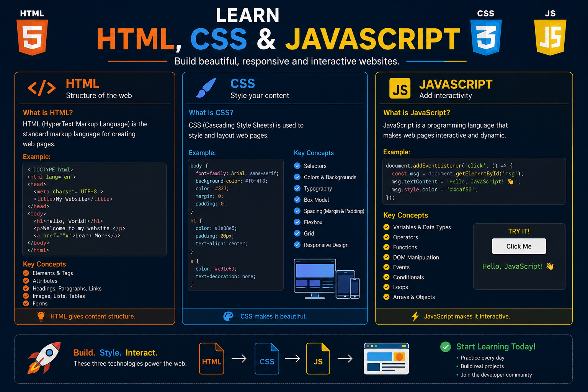The image size is (588, 392).
Task: Click the DOCTYPE html code line
Action: click(x=50, y=169)
